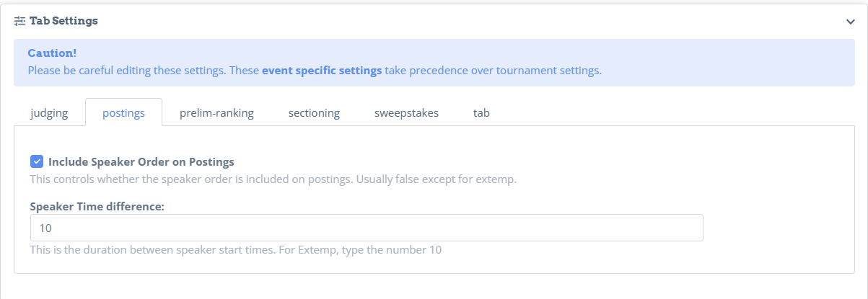Click the Speaker Time difference label
The height and width of the screenshot is (299, 868).
tap(97, 207)
